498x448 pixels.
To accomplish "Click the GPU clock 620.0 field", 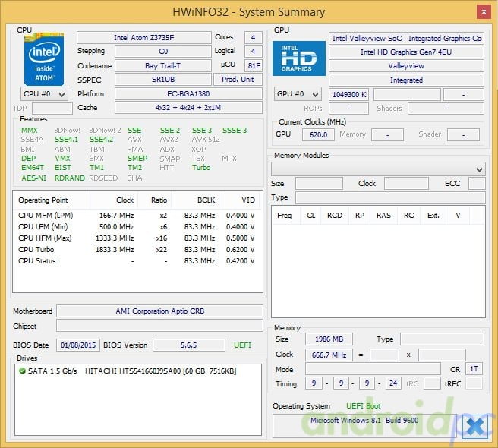I will tap(318, 134).
